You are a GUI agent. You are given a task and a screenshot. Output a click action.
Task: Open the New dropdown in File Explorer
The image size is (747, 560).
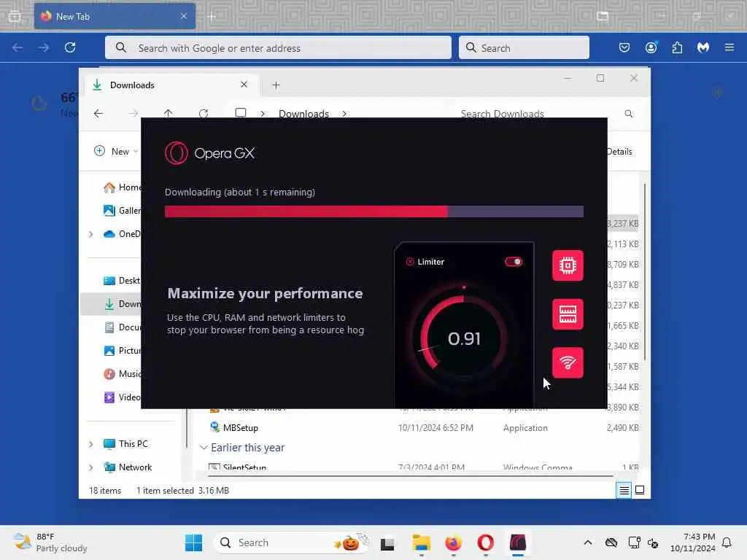pos(116,152)
